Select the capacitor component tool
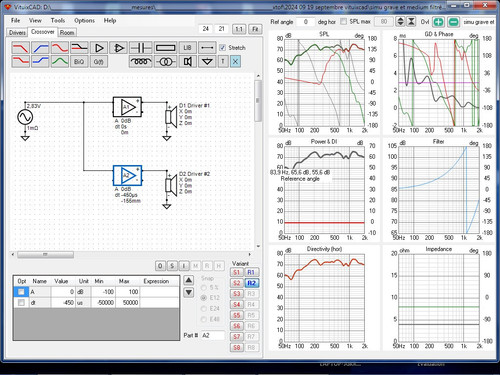This screenshot has height=375, width=500. click(x=141, y=48)
